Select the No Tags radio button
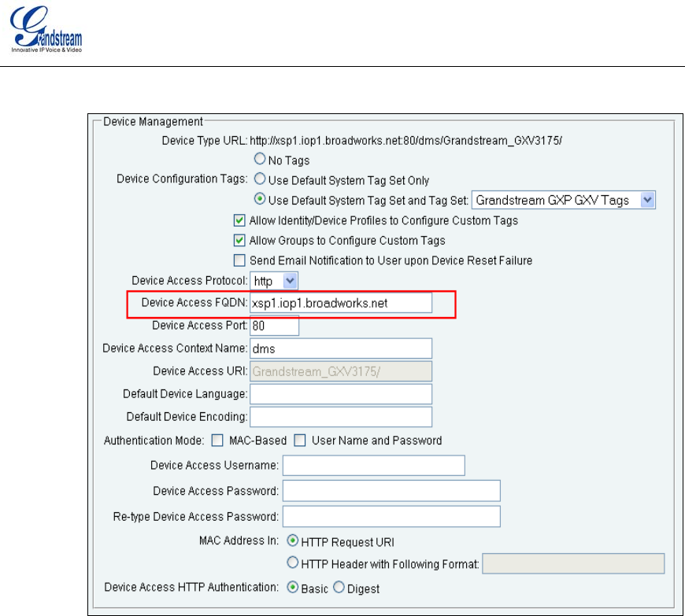 [259, 160]
